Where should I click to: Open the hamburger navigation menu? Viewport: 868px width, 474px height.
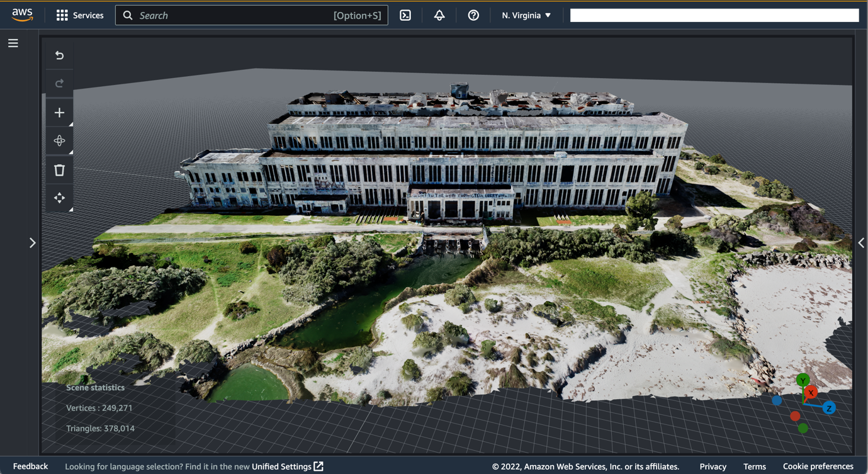(x=13, y=43)
